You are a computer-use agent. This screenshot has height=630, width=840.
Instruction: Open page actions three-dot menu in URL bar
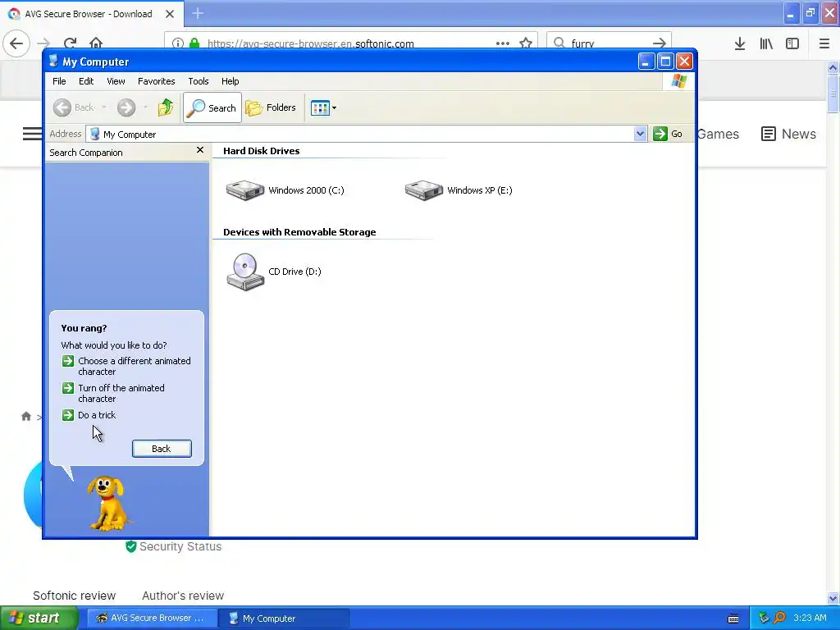click(503, 43)
